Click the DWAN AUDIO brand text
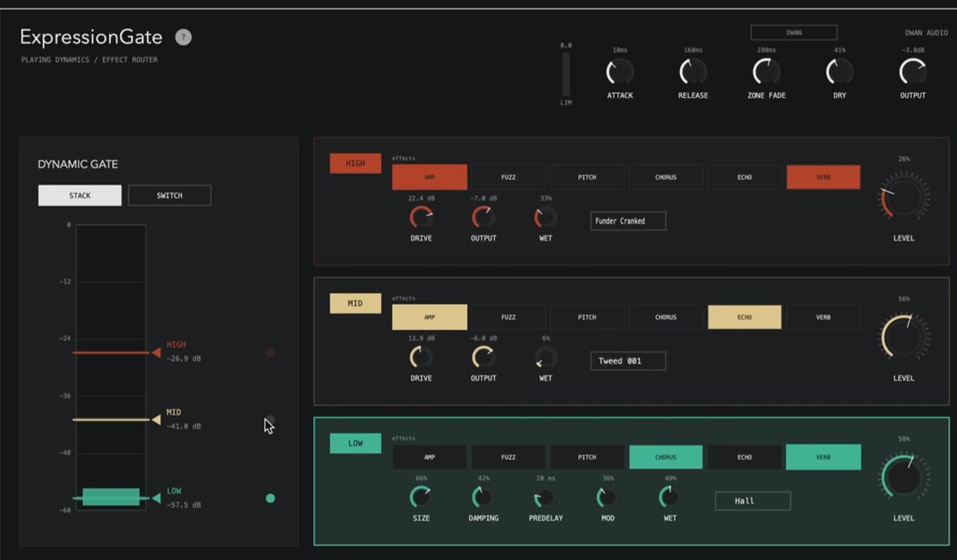The width and height of the screenshot is (957, 560). click(x=926, y=33)
